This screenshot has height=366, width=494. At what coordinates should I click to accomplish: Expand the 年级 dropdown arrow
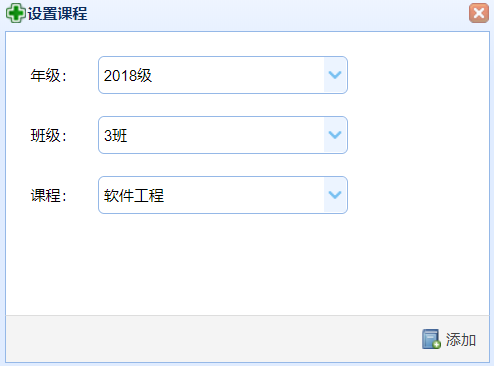coord(335,75)
